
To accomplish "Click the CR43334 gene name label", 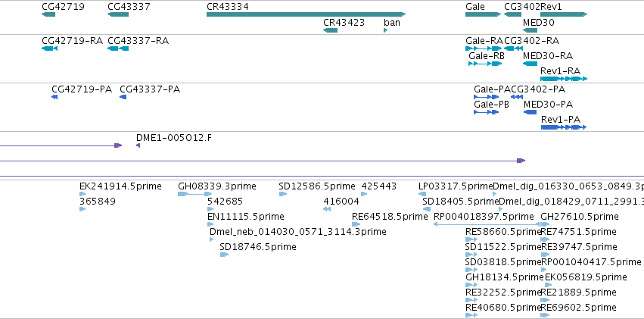I will [228, 7].
